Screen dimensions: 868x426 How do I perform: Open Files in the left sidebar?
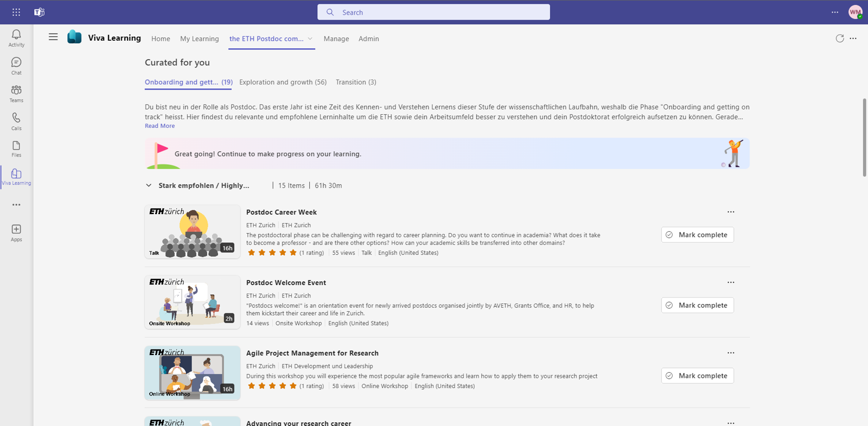tap(16, 149)
